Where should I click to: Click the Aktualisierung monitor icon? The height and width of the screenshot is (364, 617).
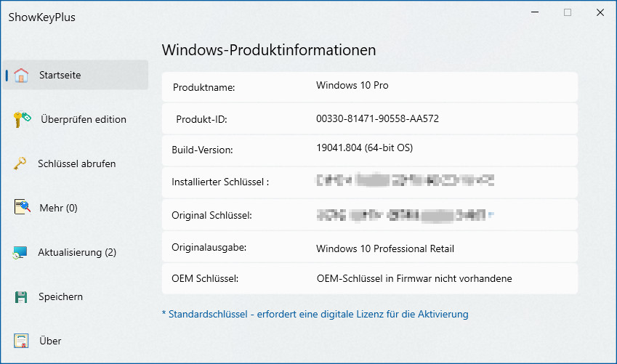click(x=21, y=253)
